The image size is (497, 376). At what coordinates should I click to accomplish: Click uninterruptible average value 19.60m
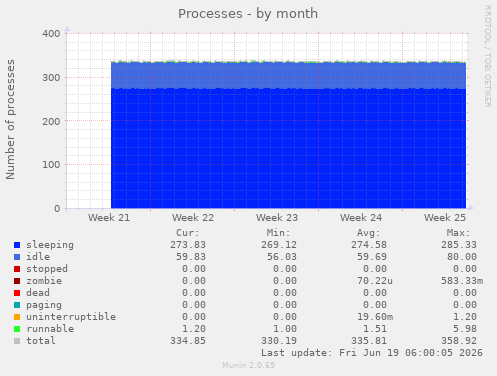coord(375,317)
